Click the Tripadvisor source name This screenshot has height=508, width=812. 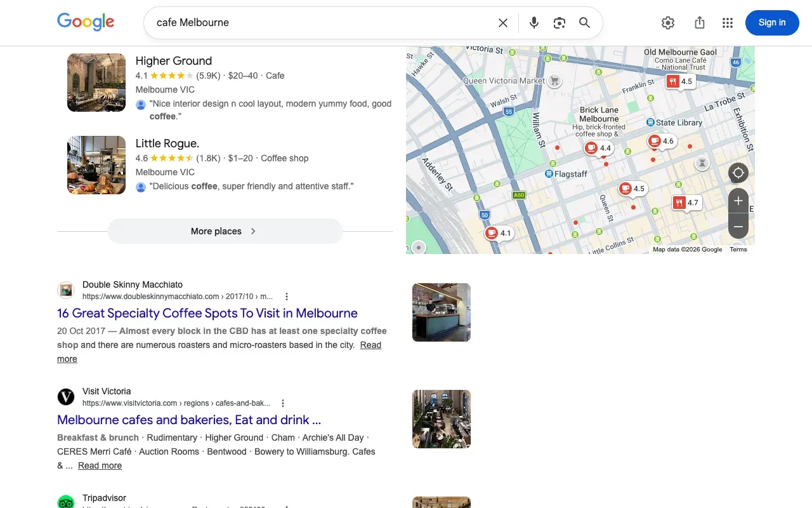coord(104,498)
